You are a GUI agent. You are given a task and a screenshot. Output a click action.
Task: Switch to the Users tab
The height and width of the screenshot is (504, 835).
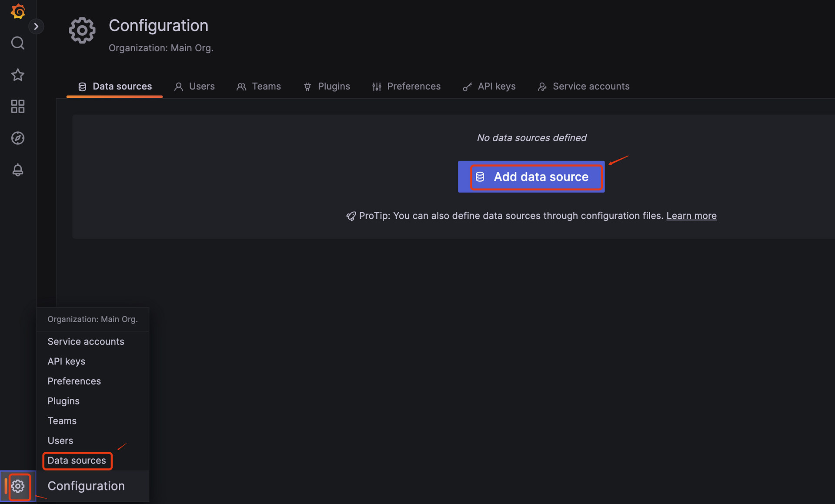(194, 87)
